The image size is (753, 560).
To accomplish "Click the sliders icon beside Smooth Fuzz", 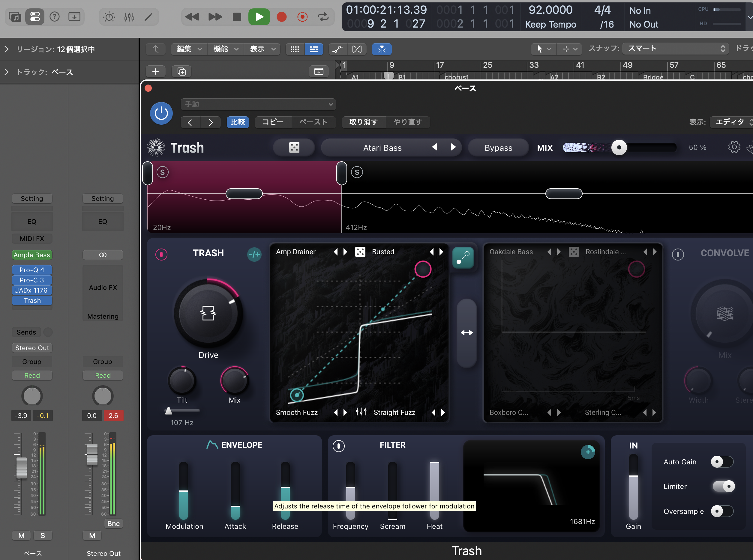I will point(361,412).
